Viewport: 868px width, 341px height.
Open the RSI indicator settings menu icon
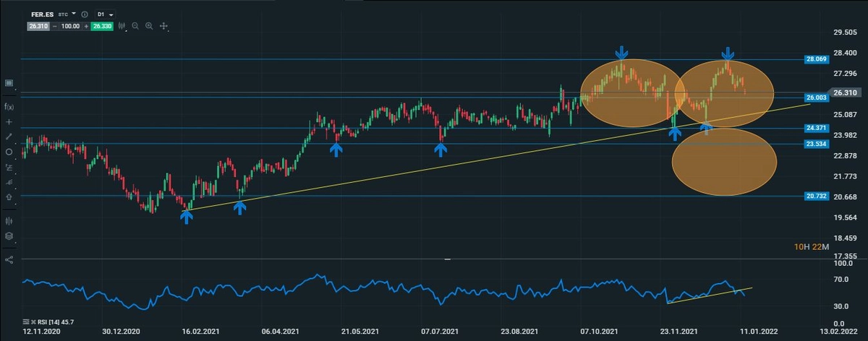click(26, 321)
